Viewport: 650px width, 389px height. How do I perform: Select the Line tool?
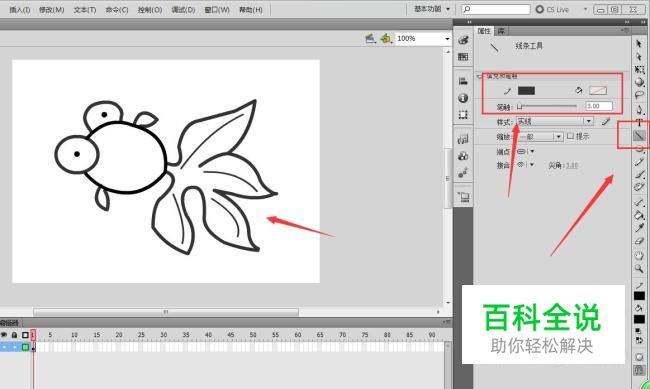pyautogui.click(x=639, y=136)
